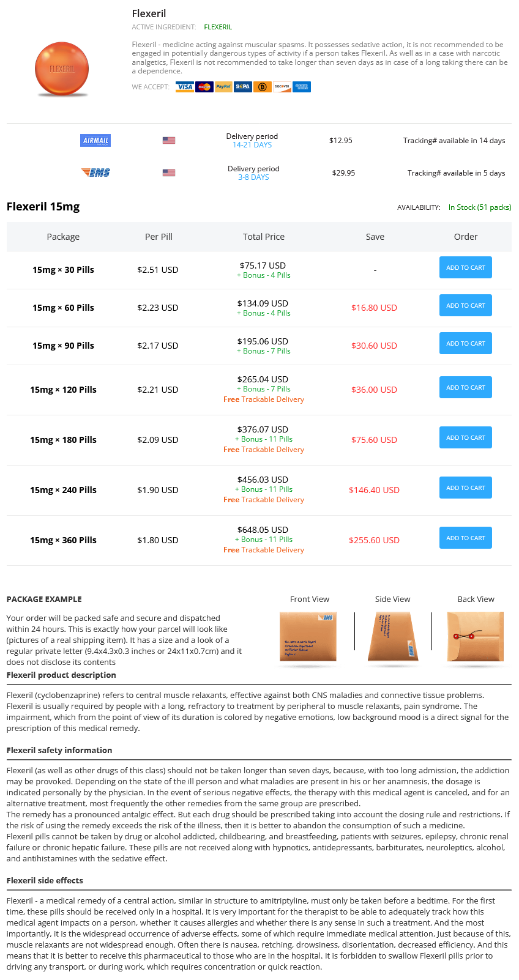Add the 15mg × 180 Pills package to cart
Viewport: 519px width, 980px height.
point(466,438)
